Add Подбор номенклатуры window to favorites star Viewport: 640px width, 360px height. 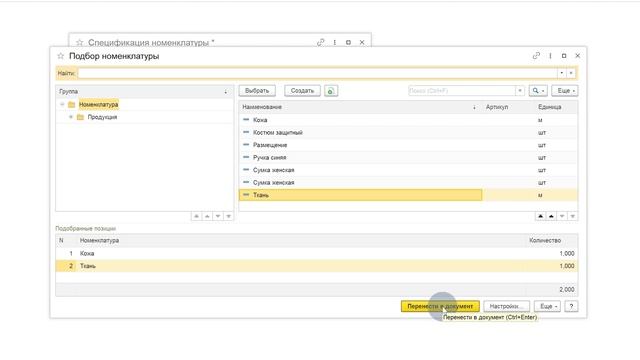pos(60,56)
